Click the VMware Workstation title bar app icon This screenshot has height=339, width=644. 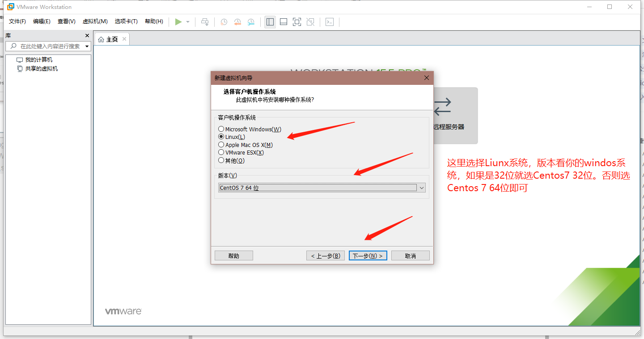tap(11, 7)
